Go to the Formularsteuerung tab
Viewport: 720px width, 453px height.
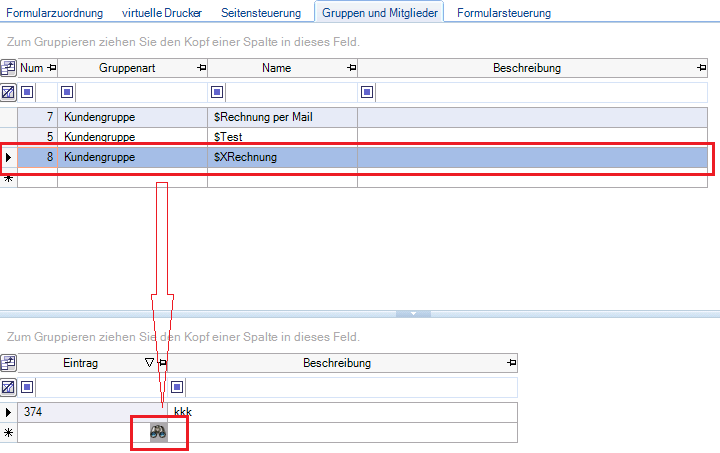[x=504, y=13]
